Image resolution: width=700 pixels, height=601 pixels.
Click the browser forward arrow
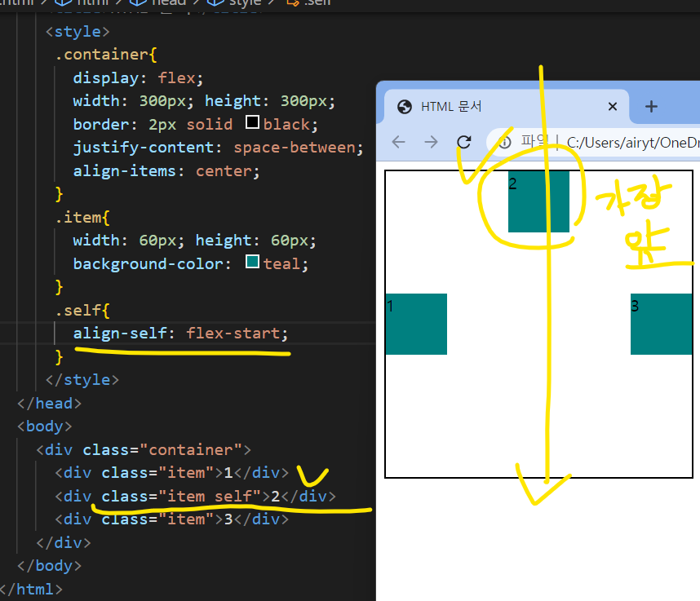(431, 143)
